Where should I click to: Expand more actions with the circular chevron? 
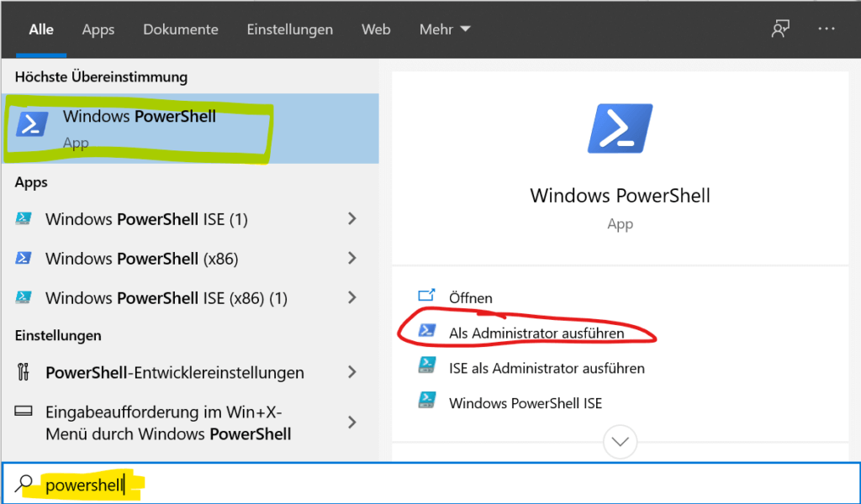(x=620, y=442)
